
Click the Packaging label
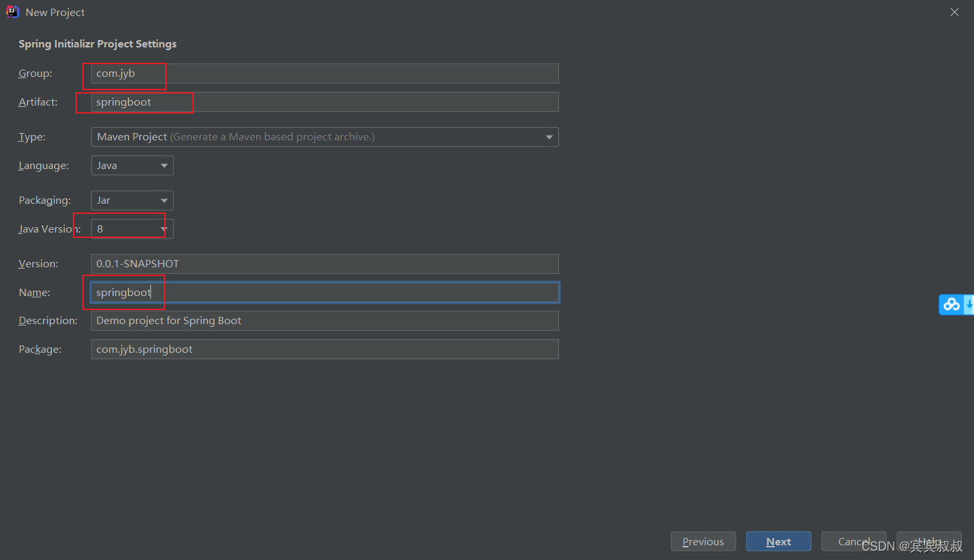click(45, 200)
